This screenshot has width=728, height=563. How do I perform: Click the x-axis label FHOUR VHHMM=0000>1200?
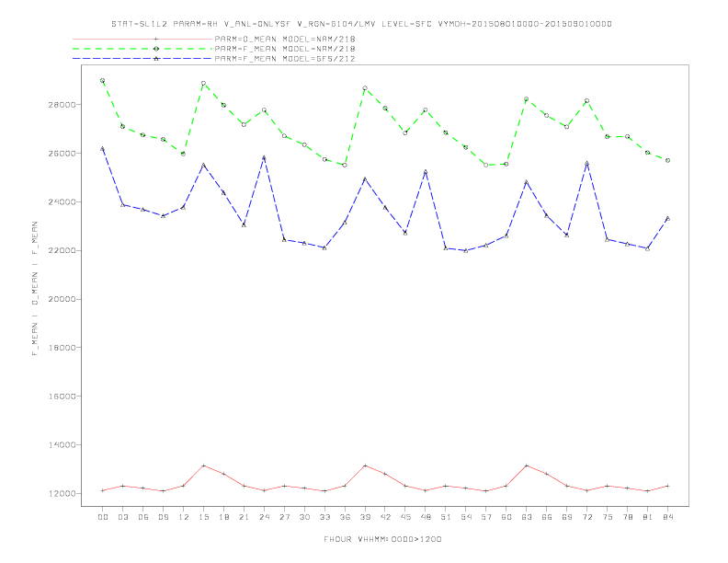382,539
